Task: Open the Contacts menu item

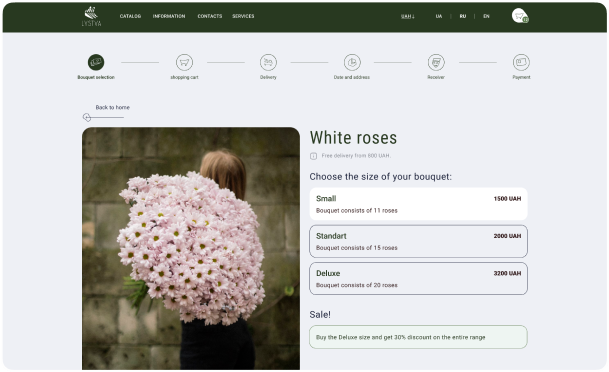Action: [x=210, y=16]
